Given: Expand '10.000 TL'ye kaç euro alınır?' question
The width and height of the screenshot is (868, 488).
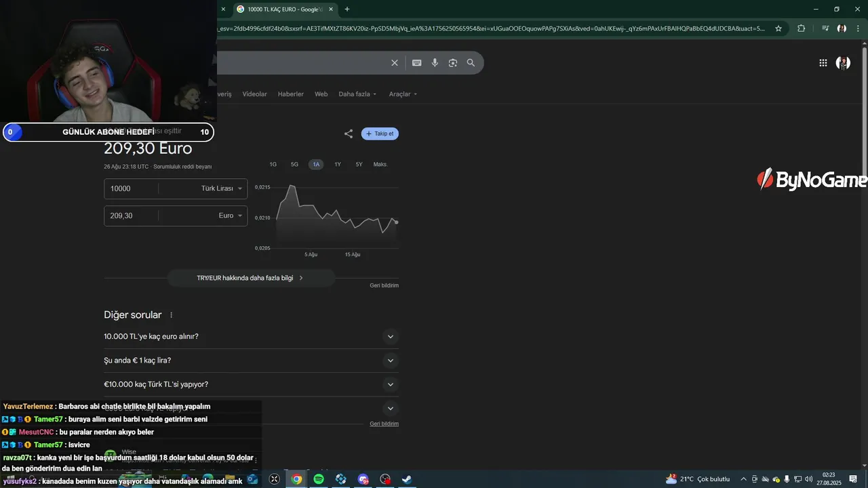Looking at the screenshot, I should click(251, 337).
